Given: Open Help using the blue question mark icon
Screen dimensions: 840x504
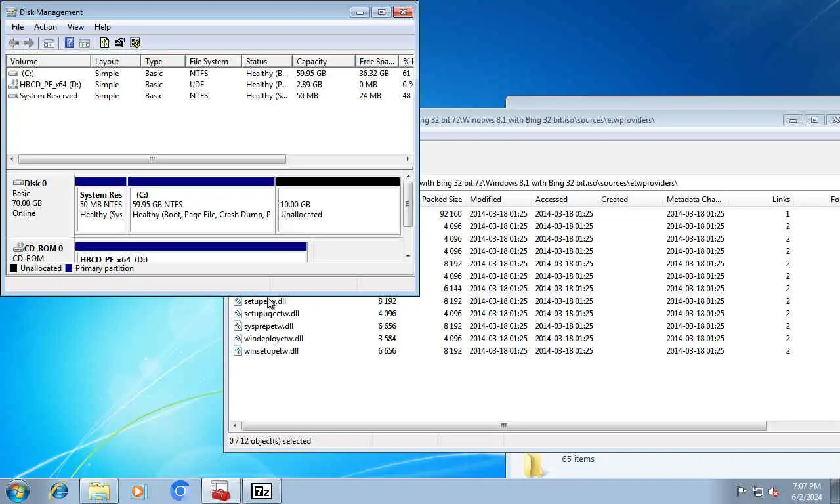Looking at the screenshot, I should pos(69,43).
